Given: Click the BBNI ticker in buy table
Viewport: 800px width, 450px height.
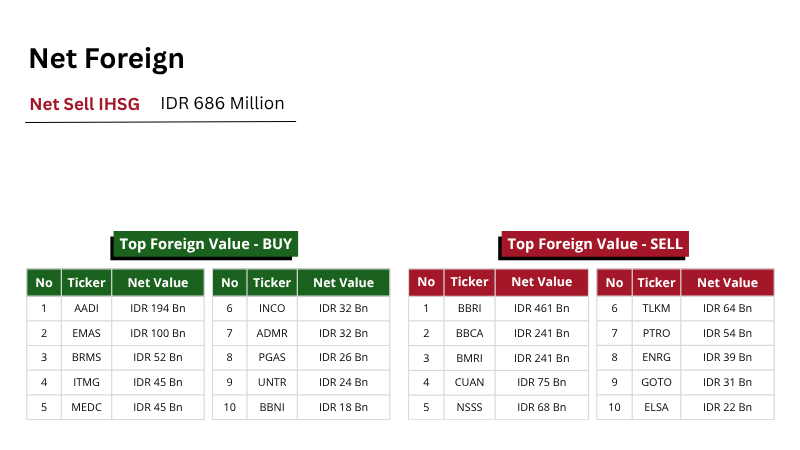Looking at the screenshot, I should click(x=272, y=407).
